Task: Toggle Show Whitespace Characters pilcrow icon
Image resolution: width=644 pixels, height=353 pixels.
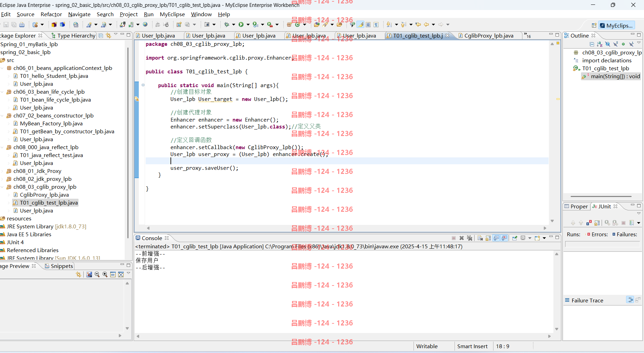Action: pos(376,24)
